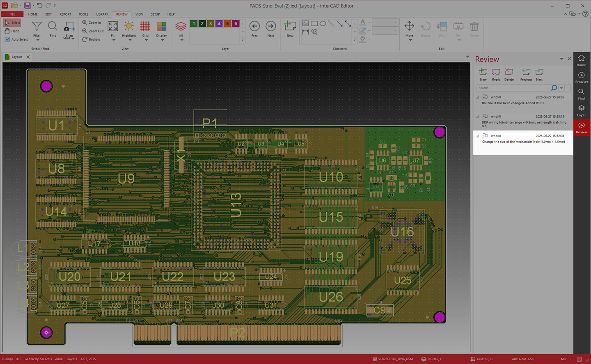Zoom In on the layout
The width and height of the screenshot is (591, 364).
[92, 23]
